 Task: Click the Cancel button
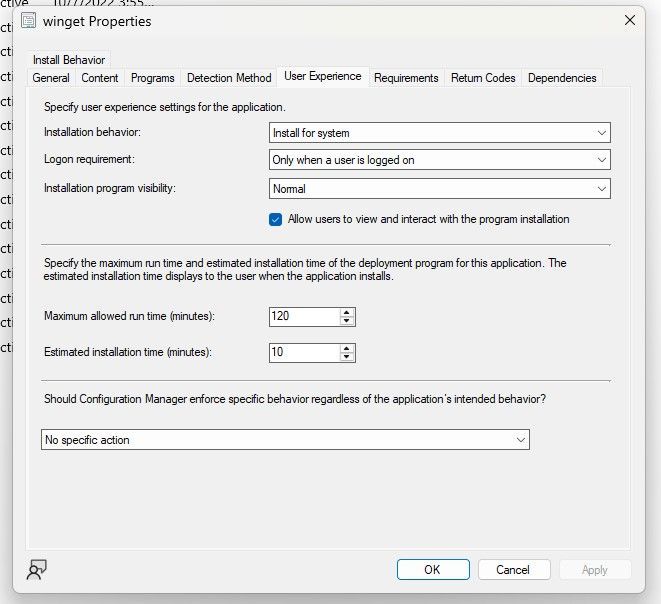pyautogui.click(x=514, y=569)
